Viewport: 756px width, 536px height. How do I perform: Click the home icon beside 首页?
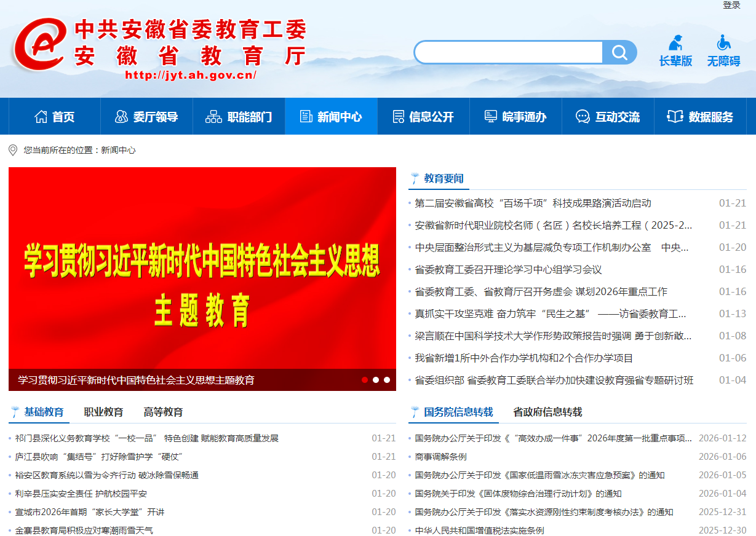coord(41,117)
